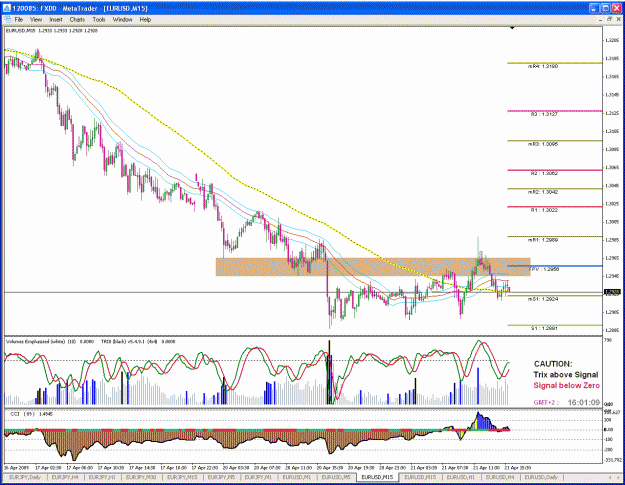Click the mS1 : 1.2924 pivot label

tap(542, 299)
